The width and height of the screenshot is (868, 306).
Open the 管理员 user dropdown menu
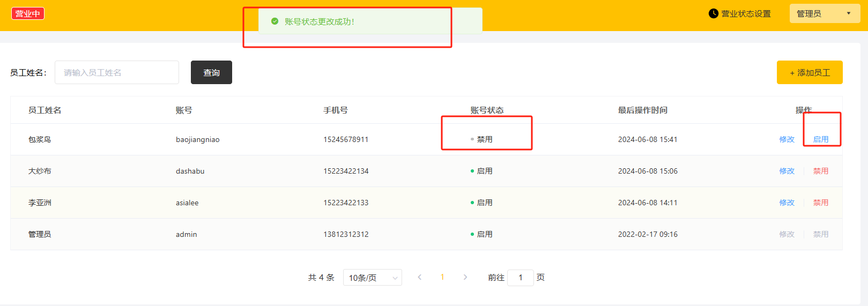(824, 13)
